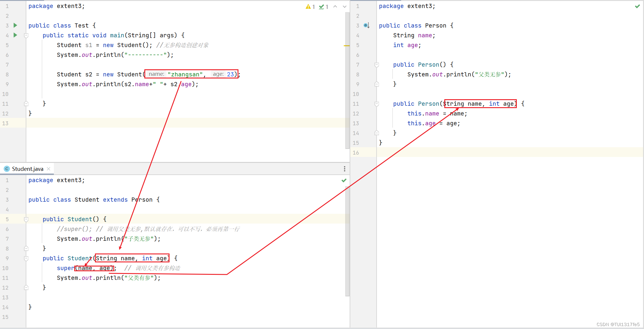Click subclass gutter icon beside class Person
The width and height of the screenshot is (644, 329).
(367, 25)
